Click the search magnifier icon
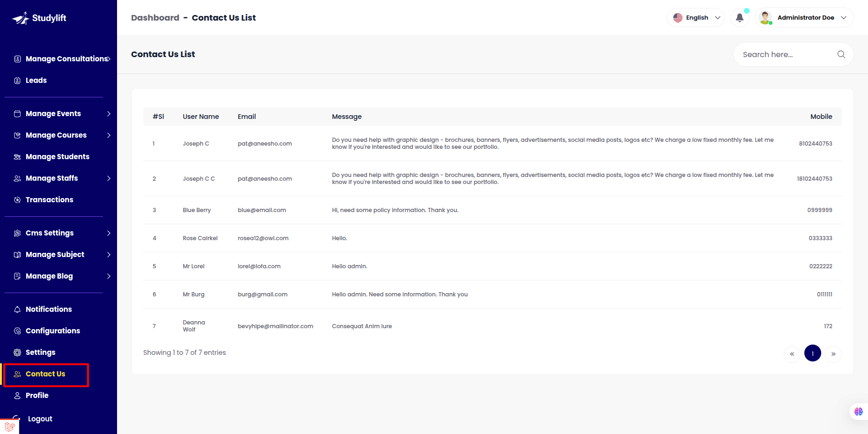Image resolution: width=868 pixels, height=434 pixels. [841, 54]
